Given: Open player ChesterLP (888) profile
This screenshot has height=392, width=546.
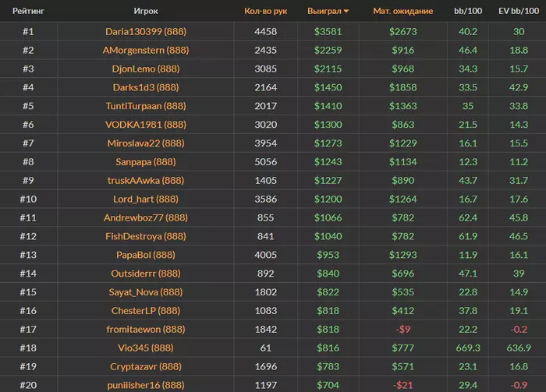Looking at the screenshot, I should [146, 311].
